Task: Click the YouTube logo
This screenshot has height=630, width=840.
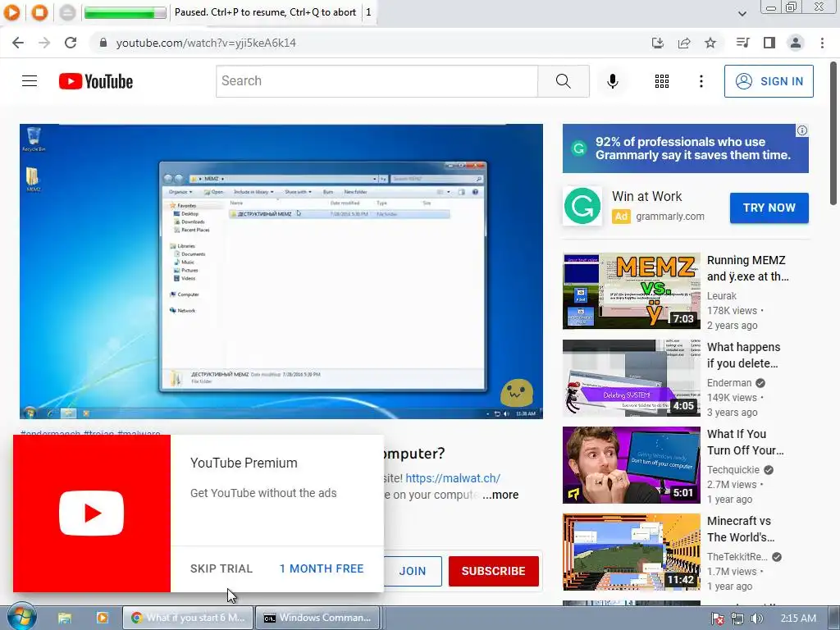Action: (96, 81)
